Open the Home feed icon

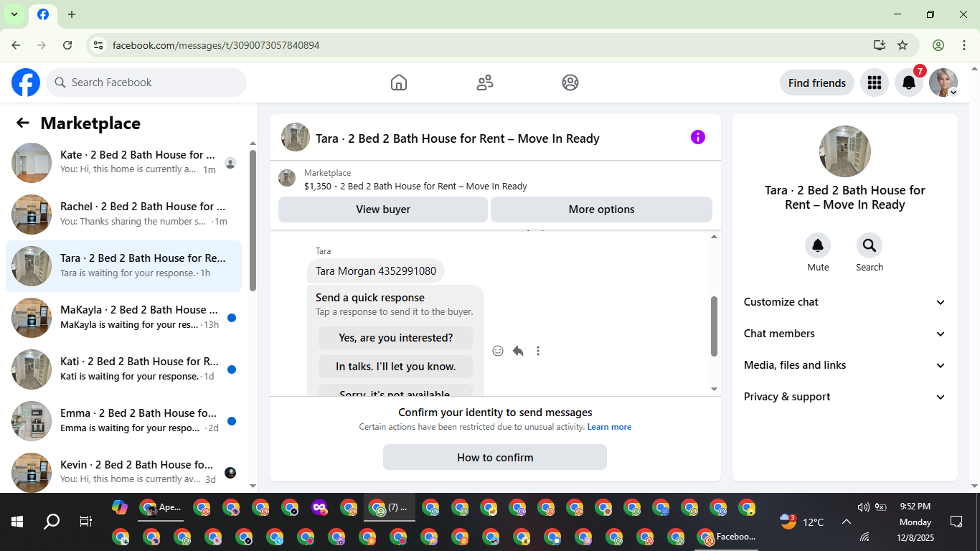pos(399,83)
